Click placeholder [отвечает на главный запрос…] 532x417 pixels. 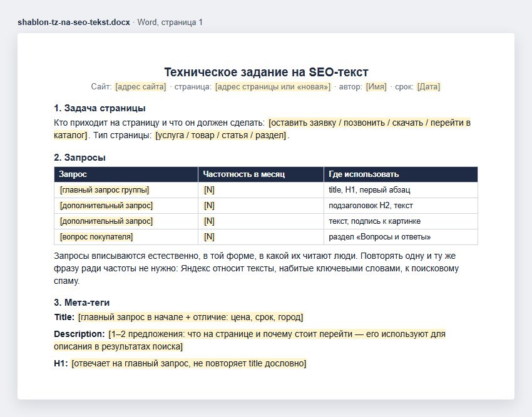188,363
